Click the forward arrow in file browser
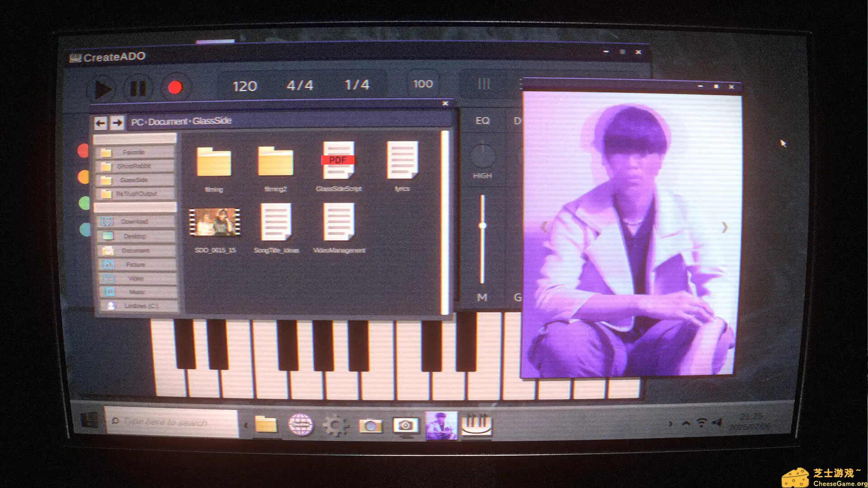The image size is (868, 488). [118, 122]
